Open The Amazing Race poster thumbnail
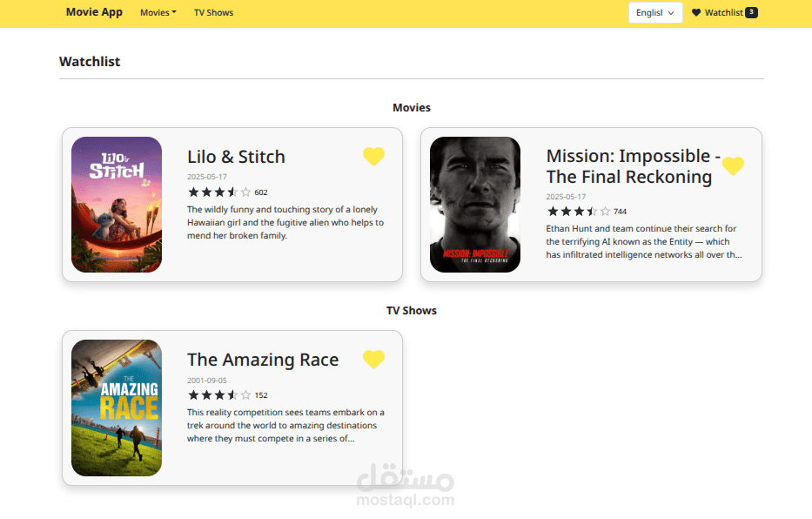Viewport: 812px width, 519px height. tap(117, 408)
